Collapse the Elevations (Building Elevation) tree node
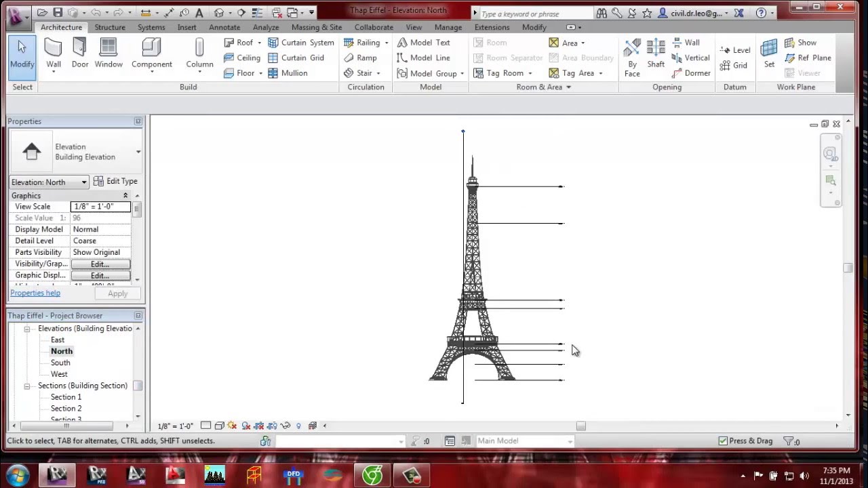The image size is (868, 488). (27, 329)
